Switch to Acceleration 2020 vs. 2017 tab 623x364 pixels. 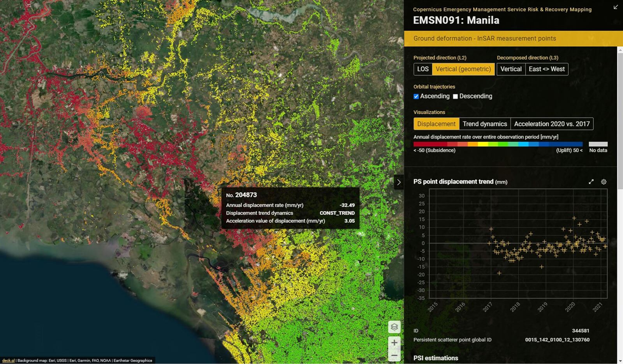point(552,124)
